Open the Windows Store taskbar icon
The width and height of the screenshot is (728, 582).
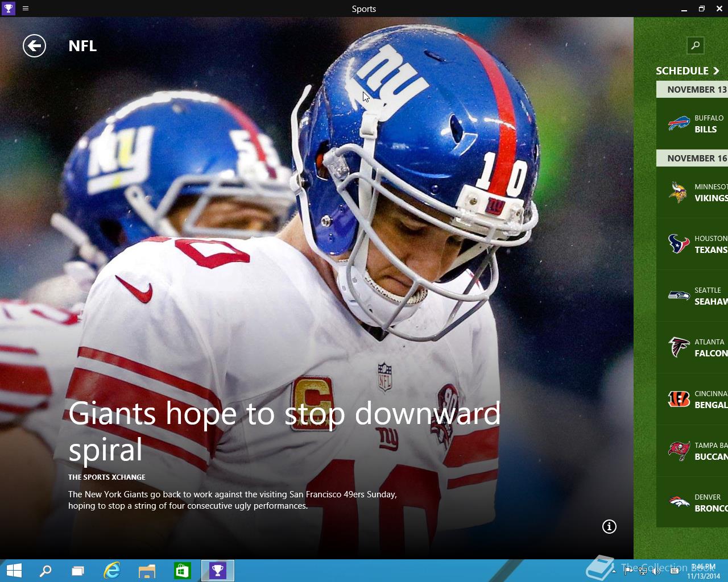pyautogui.click(x=182, y=571)
